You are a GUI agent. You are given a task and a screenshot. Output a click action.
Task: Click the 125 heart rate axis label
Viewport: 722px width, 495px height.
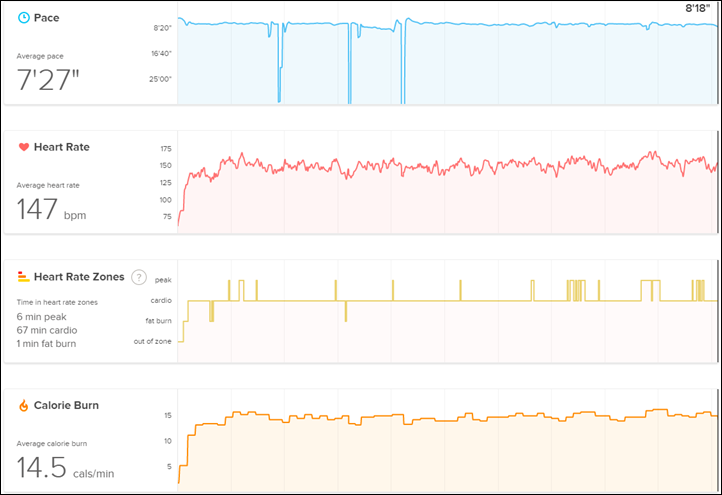pos(166,183)
